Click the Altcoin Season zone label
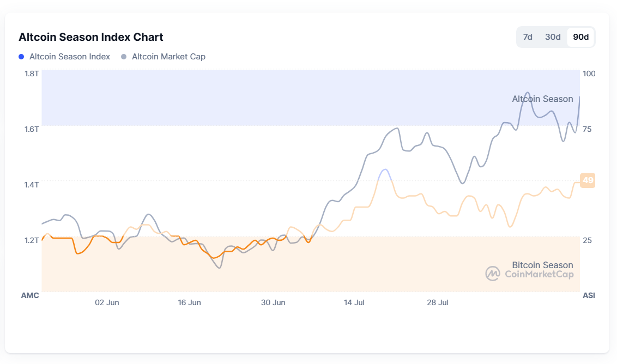The image size is (617, 364). tap(541, 99)
